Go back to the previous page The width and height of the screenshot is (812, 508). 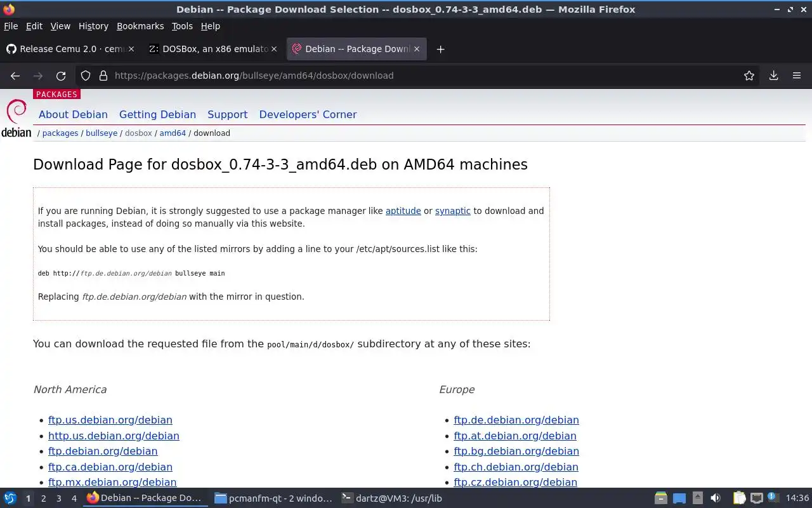pos(15,76)
